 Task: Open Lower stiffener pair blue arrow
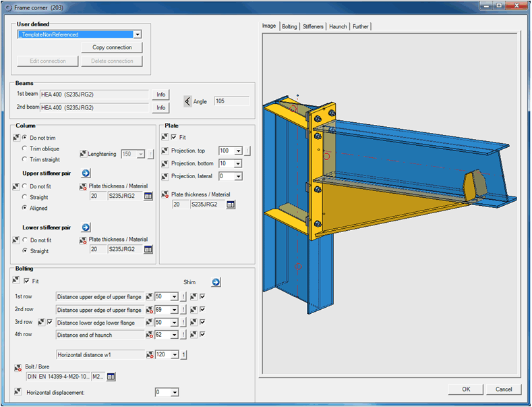(x=86, y=227)
